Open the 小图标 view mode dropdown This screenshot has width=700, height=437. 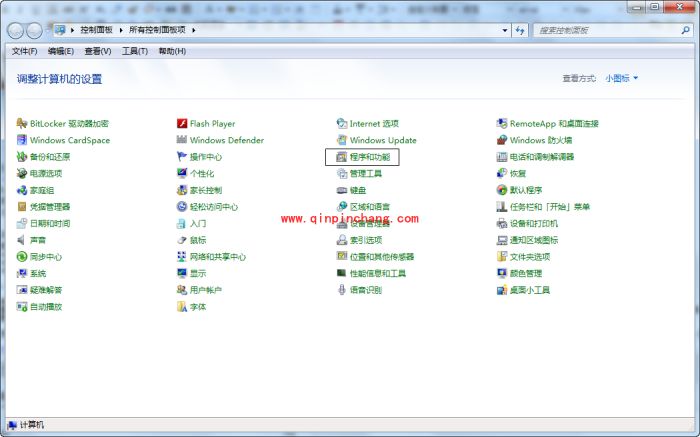[x=621, y=78]
